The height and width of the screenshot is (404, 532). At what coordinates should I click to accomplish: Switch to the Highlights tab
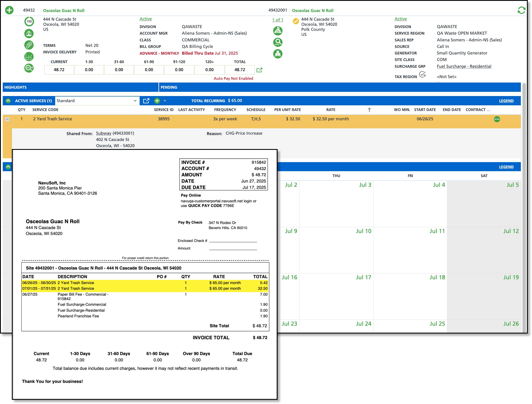tap(15, 87)
